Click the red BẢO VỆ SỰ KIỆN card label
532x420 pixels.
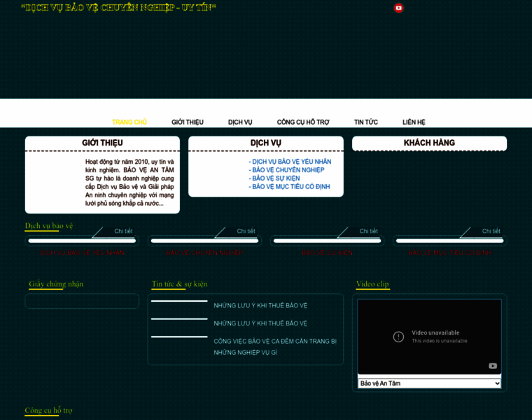coord(327,252)
